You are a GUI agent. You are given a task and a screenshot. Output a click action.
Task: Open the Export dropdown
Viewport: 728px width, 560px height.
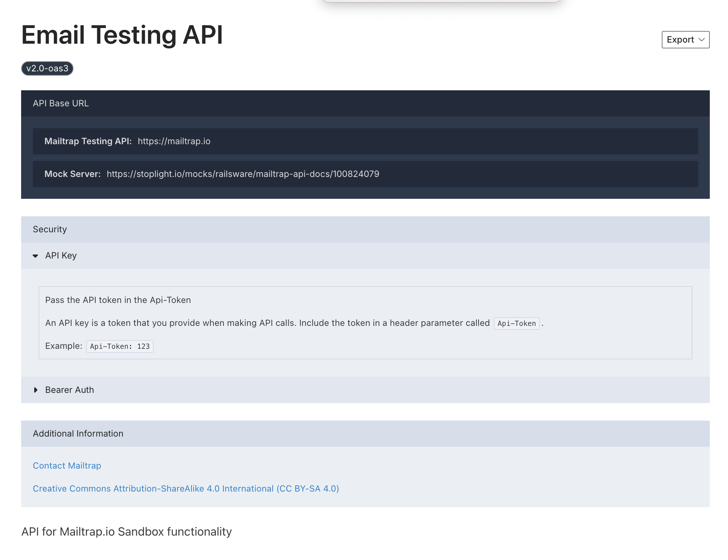click(x=685, y=40)
